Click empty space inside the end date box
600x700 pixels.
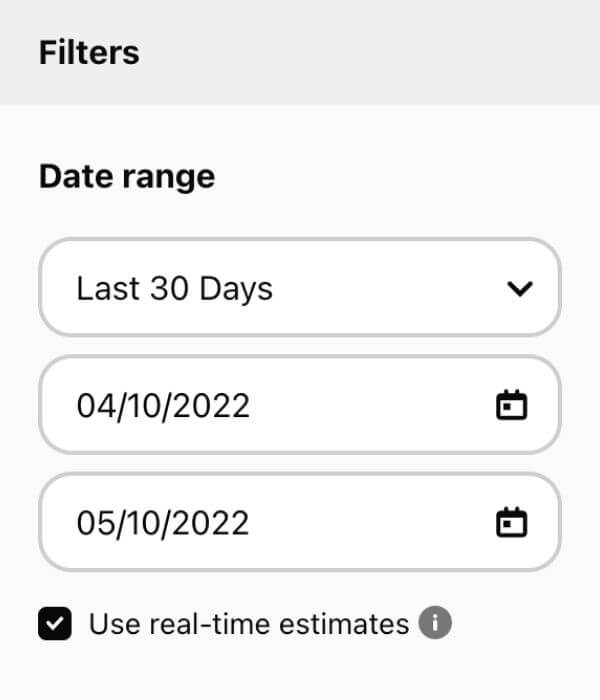pos(371,522)
